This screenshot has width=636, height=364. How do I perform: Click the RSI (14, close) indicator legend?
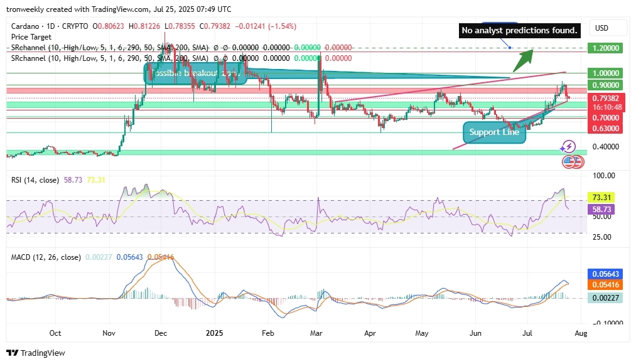[x=35, y=180]
